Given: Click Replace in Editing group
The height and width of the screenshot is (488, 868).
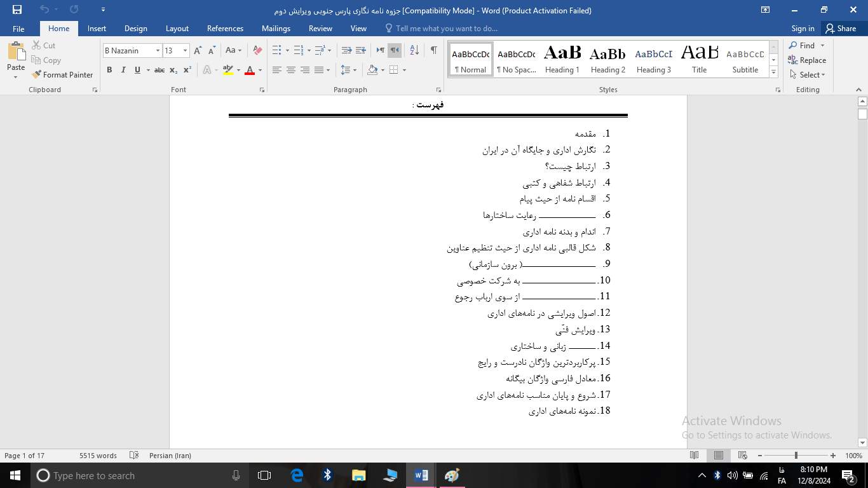Looking at the screenshot, I should (x=807, y=60).
